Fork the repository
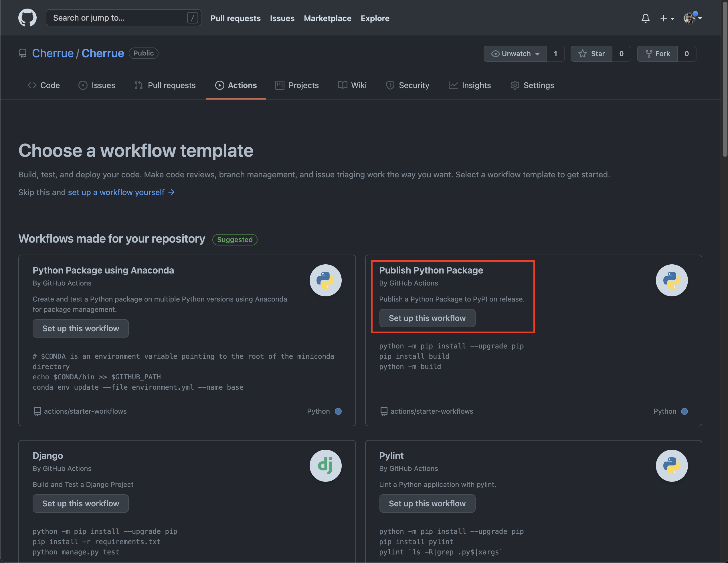728x563 pixels. (657, 53)
